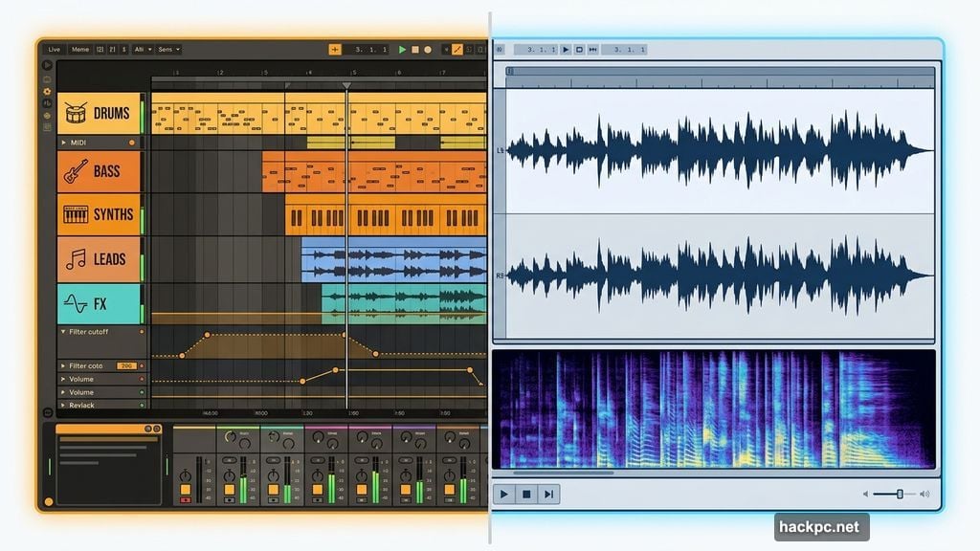
Task: Collapse the Filter cutoff automation lane
Action: pyautogui.click(x=63, y=331)
